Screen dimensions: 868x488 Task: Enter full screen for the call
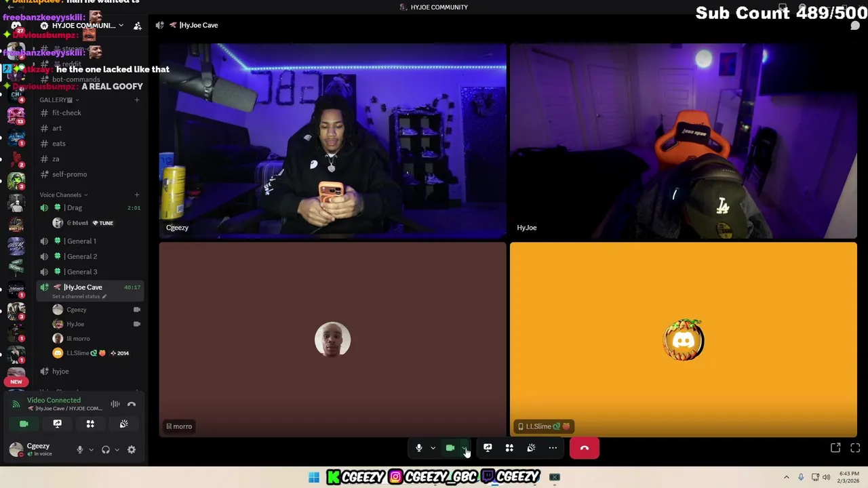855,448
